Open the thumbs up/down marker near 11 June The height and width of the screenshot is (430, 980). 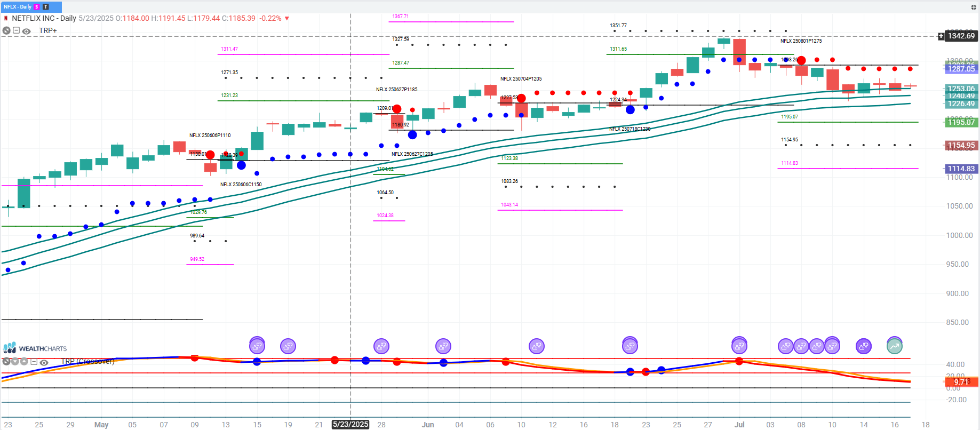(537, 346)
